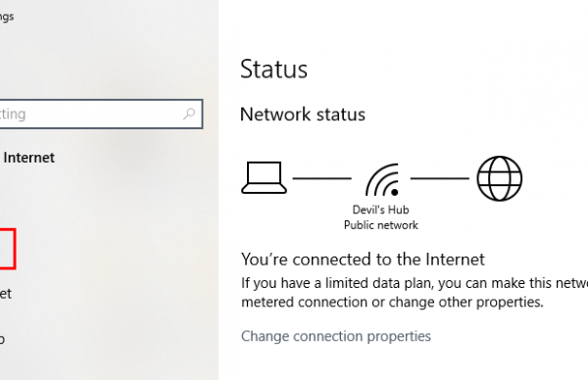Click the laptop icon in network diagram

(264, 177)
